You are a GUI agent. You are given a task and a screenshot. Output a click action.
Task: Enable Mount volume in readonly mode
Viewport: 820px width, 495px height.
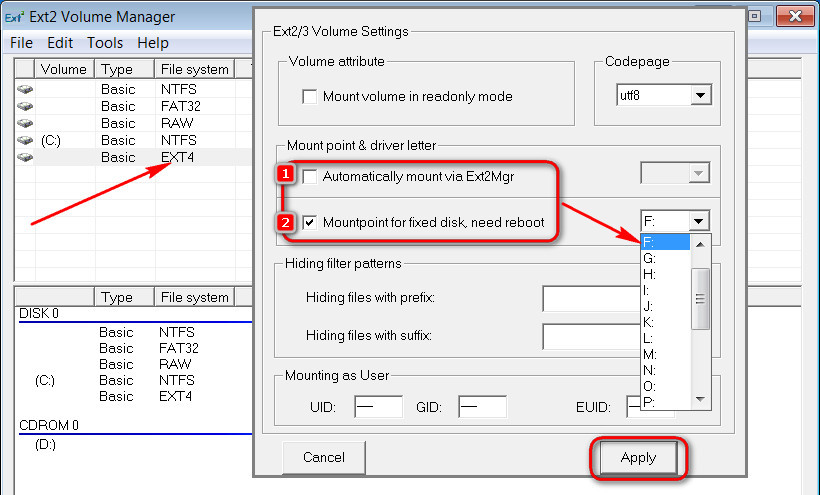coord(310,97)
